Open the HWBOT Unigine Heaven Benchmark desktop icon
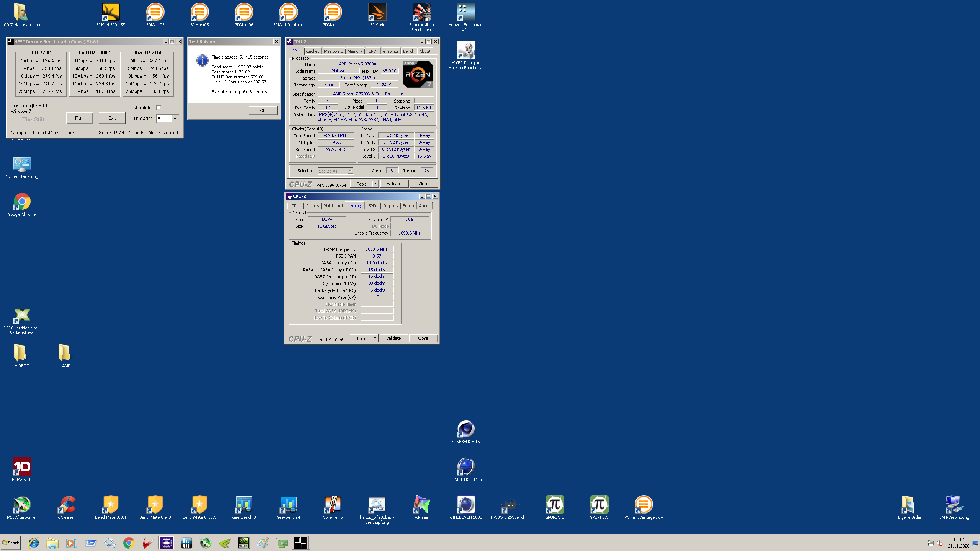Viewport: 980px width, 551px height. pyautogui.click(x=466, y=55)
